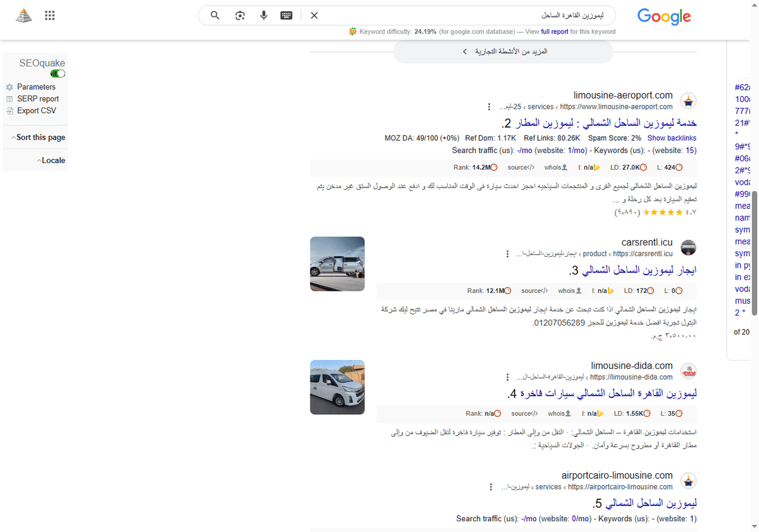Click the Show backlinks link
The height and width of the screenshot is (532, 759).
coord(672,138)
